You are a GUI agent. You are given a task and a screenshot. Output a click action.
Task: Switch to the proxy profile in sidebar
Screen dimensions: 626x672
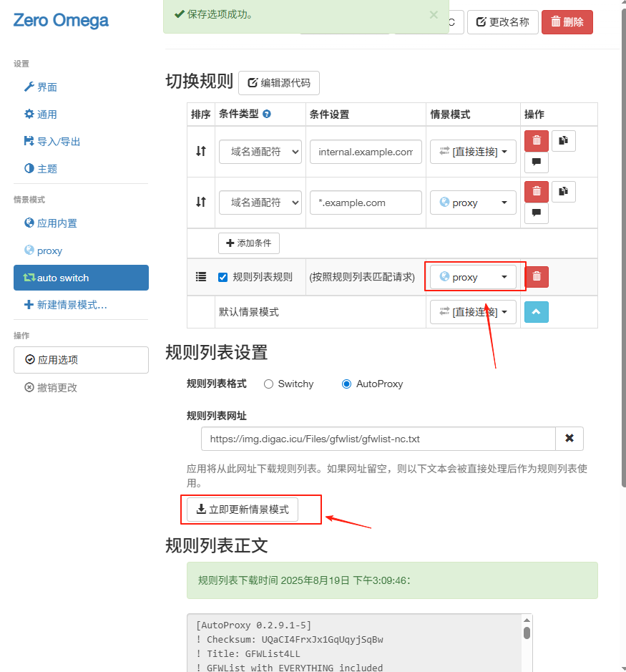click(49, 250)
